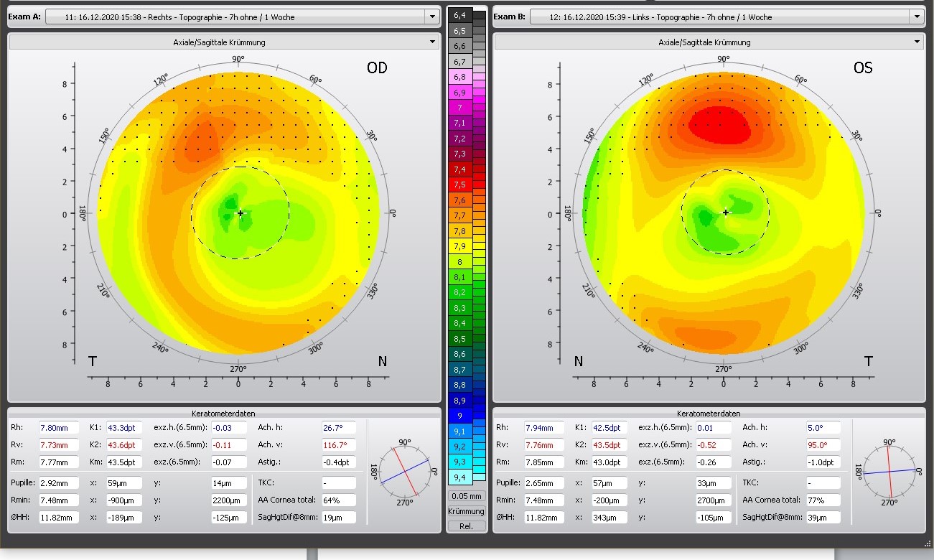Viewport: 934px width, 560px height.
Task: Click the center cross marker on OS map
Action: [726, 213]
